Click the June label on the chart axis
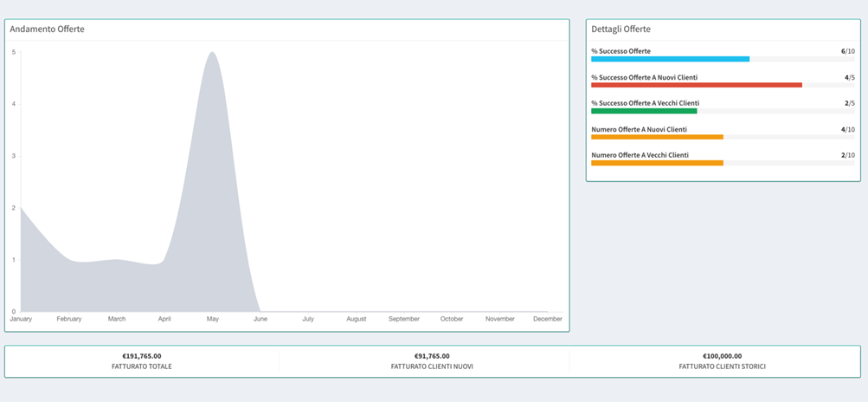This screenshot has height=402, width=868. click(260, 319)
